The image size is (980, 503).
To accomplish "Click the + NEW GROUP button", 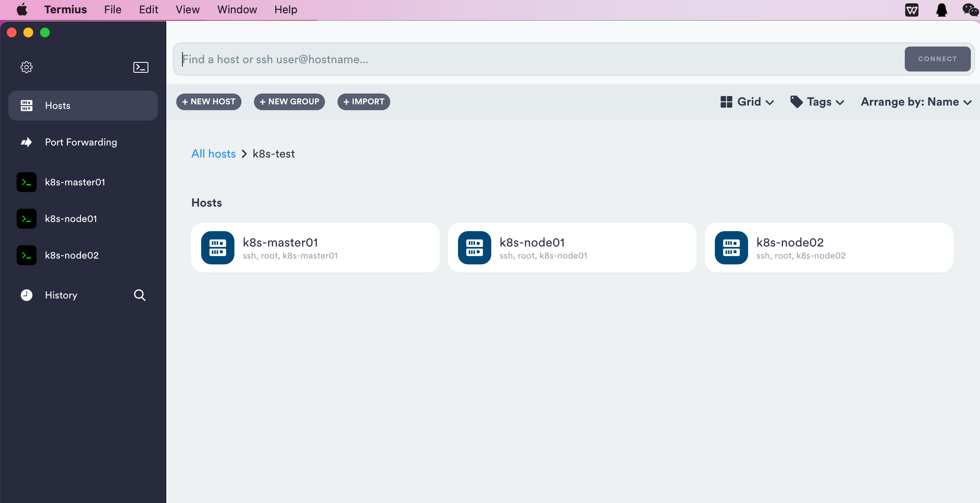I will click(289, 102).
